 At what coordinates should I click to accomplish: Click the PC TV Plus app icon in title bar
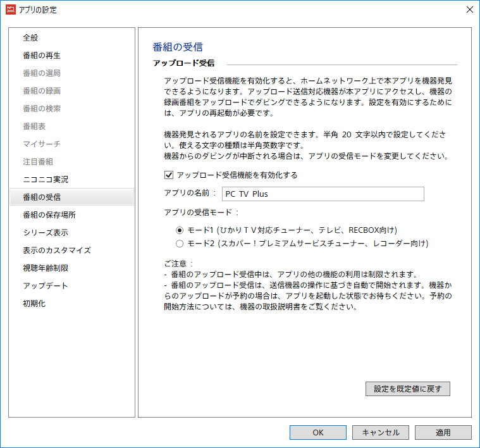(10, 9)
